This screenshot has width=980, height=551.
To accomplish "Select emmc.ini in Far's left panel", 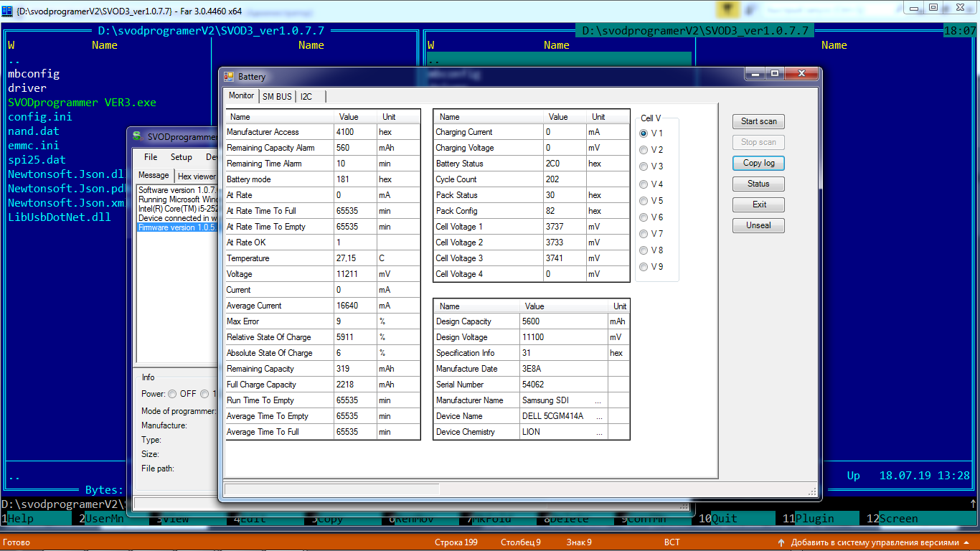I will coord(34,146).
